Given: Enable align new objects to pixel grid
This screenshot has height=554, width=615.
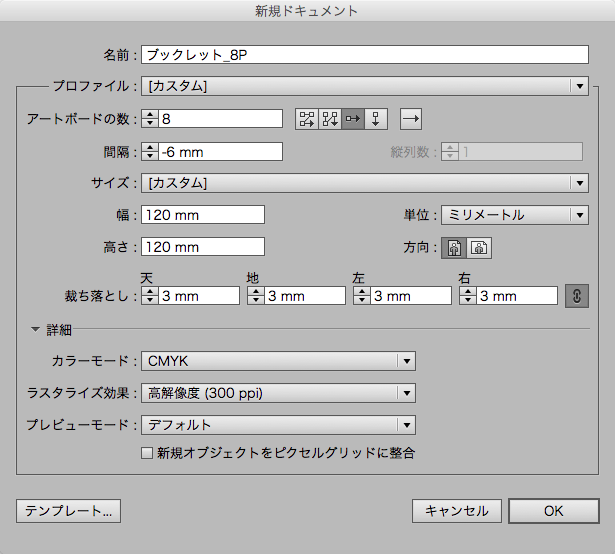Looking at the screenshot, I should 147,453.
